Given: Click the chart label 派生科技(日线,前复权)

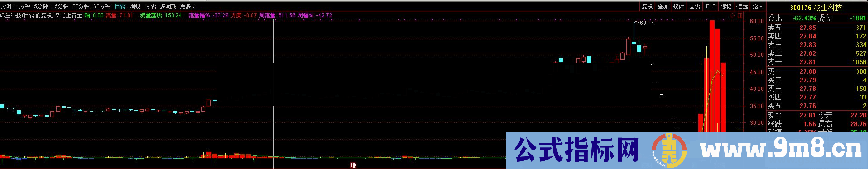Looking at the screenshot, I should pos(27,15).
